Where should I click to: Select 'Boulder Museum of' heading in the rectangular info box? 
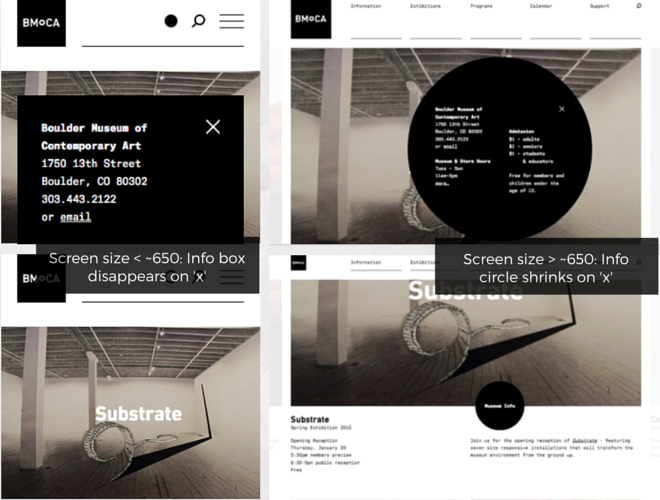click(x=94, y=128)
